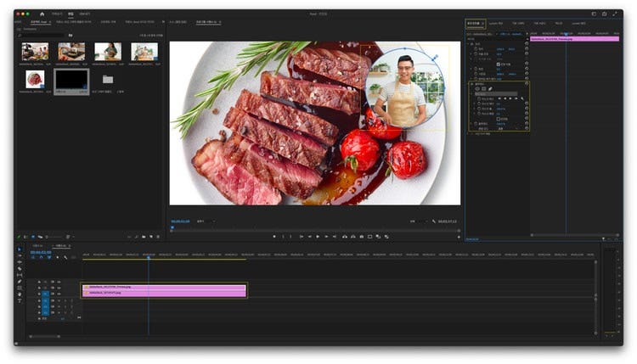Collapse the Mask (1) section twirl
Viewport: 637px width, 364px height.
pyautogui.click(x=471, y=93)
